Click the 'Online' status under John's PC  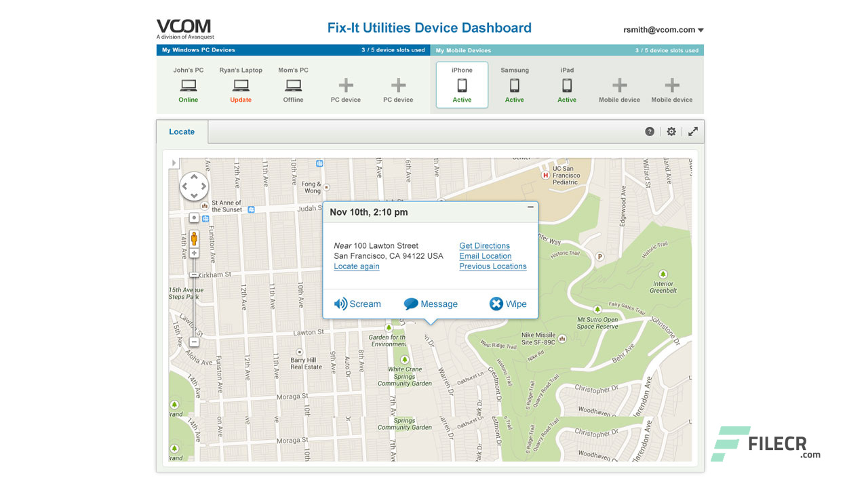coord(189,100)
